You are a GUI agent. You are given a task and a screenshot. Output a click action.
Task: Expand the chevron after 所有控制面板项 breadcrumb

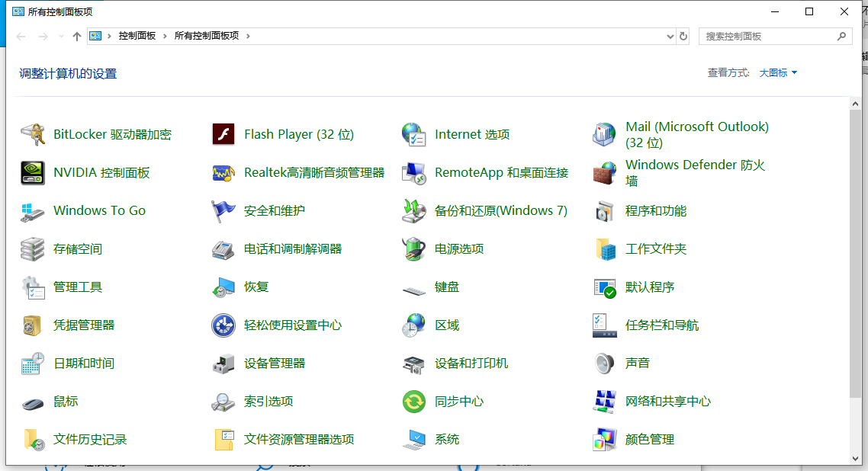(248, 36)
